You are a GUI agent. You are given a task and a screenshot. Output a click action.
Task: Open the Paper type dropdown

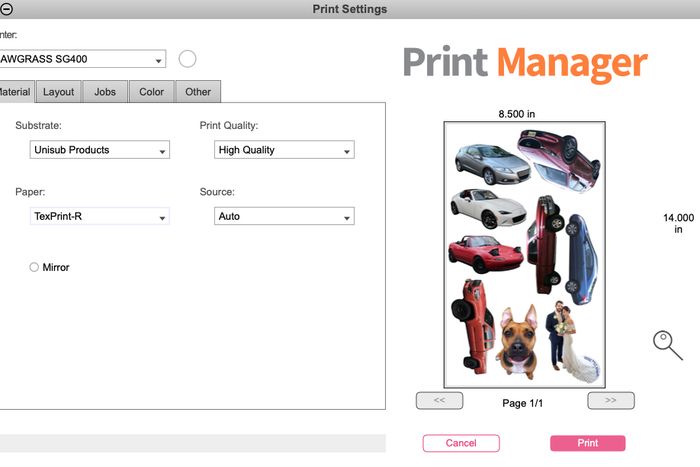pyautogui.click(x=99, y=216)
